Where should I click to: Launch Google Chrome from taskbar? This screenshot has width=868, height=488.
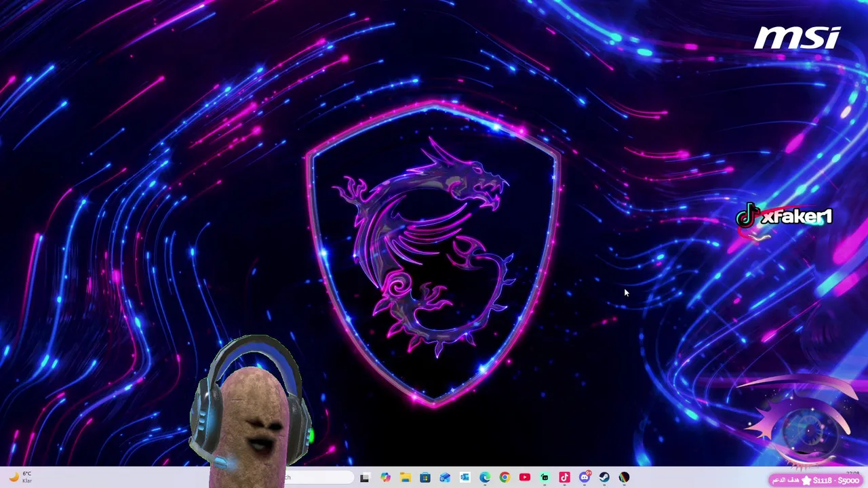pos(505,477)
